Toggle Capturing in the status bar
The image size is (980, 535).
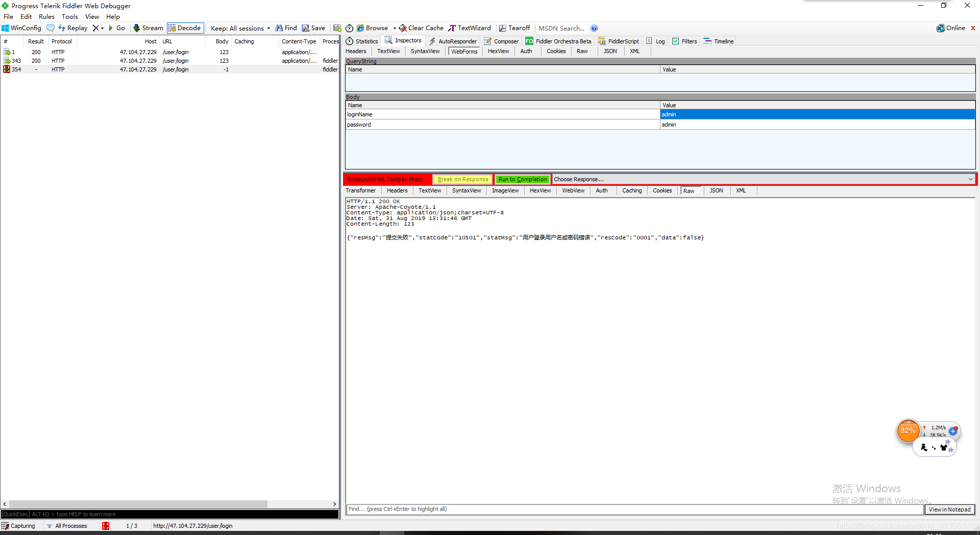[x=19, y=526]
